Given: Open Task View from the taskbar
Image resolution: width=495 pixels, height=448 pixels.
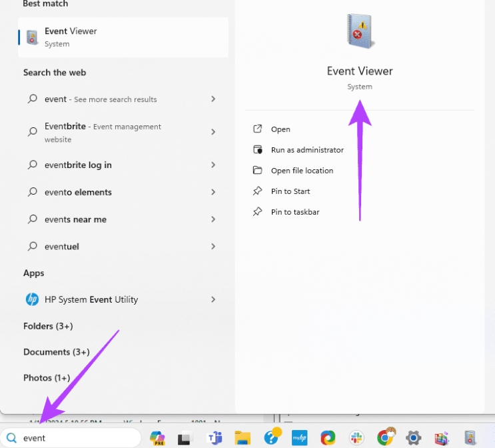Looking at the screenshot, I should pos(185,438).
